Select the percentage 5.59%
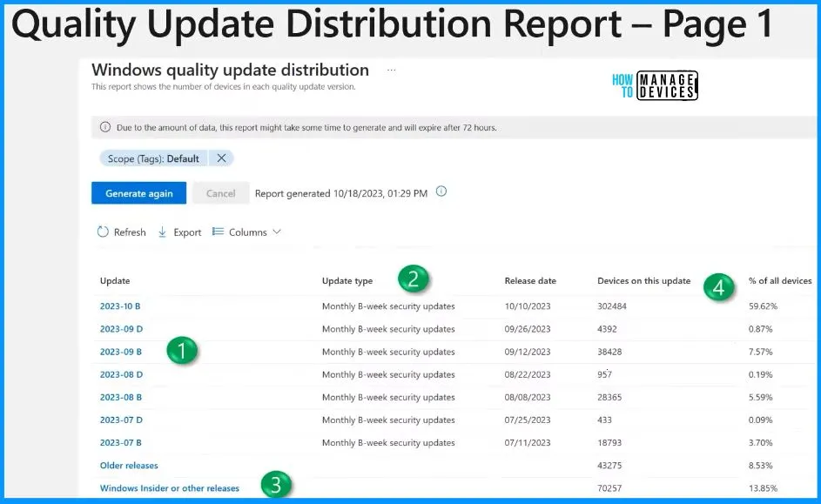 click(761, 397)
